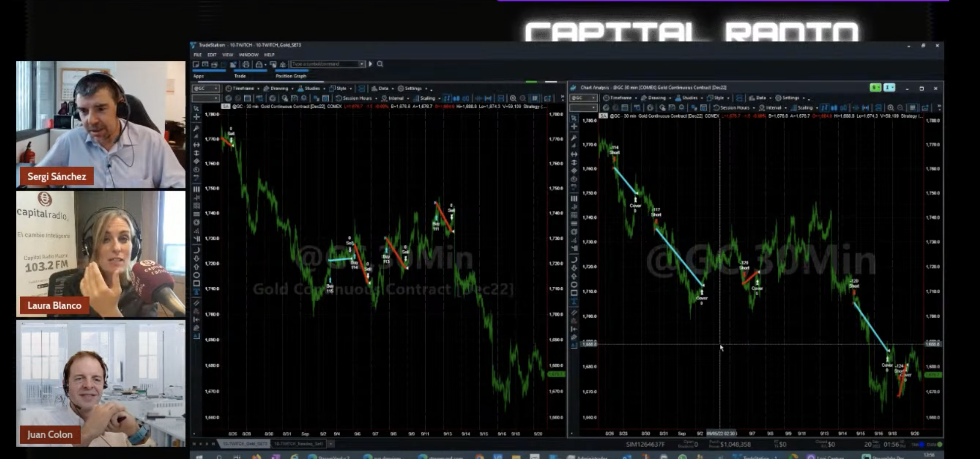Click Session Hours button in left chart

(x=356, y=98)
